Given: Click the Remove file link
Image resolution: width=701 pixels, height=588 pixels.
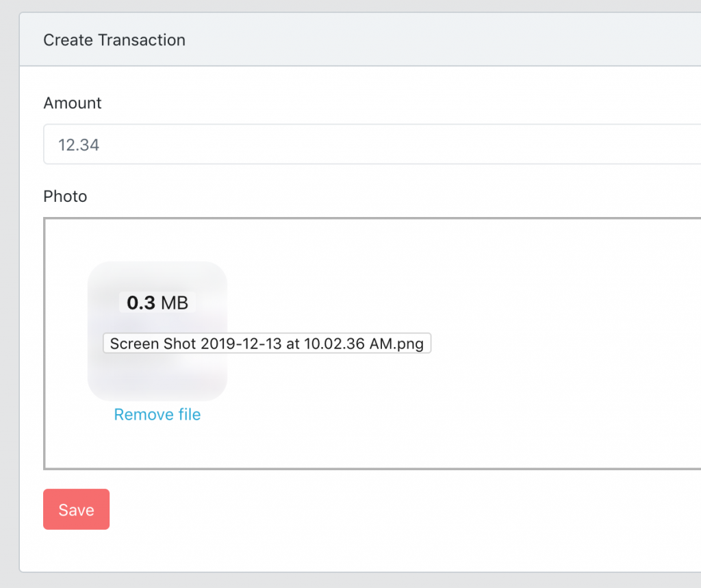Looking at the screenshot, I should click(x=157, y=415).
